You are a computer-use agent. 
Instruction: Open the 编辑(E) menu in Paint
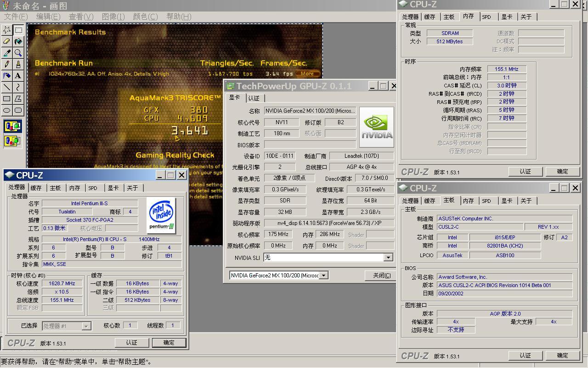coord(48,17)
